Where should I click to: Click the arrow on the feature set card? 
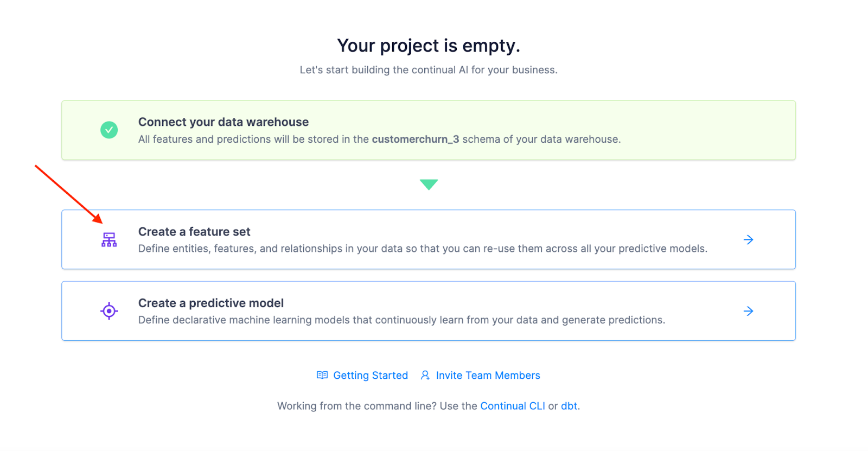[x=748, y=239]
